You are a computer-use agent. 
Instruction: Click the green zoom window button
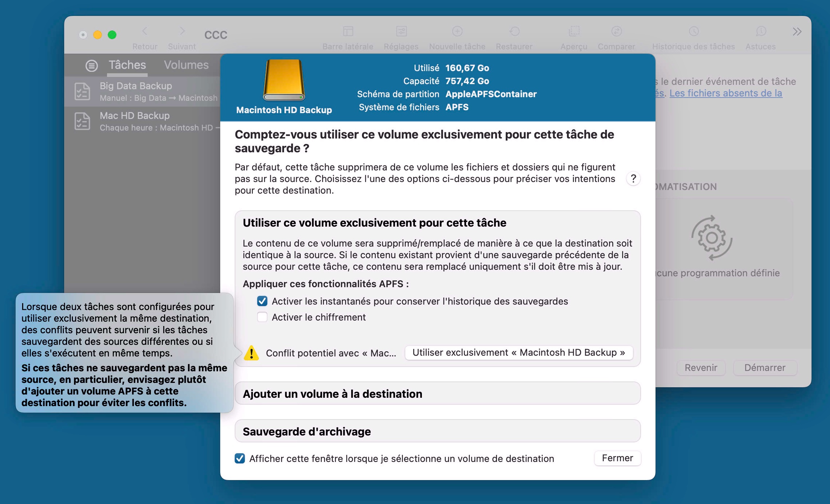pos(112,34)
